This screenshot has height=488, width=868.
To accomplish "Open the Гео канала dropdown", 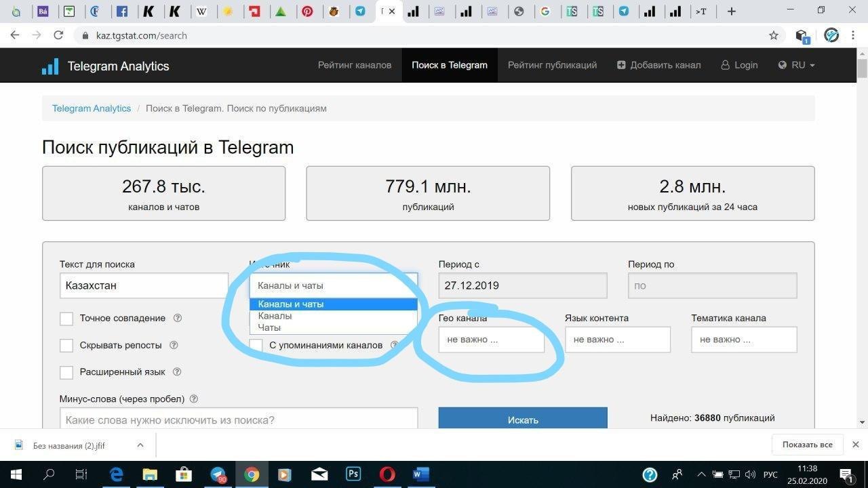I will (x=491, y=340).
